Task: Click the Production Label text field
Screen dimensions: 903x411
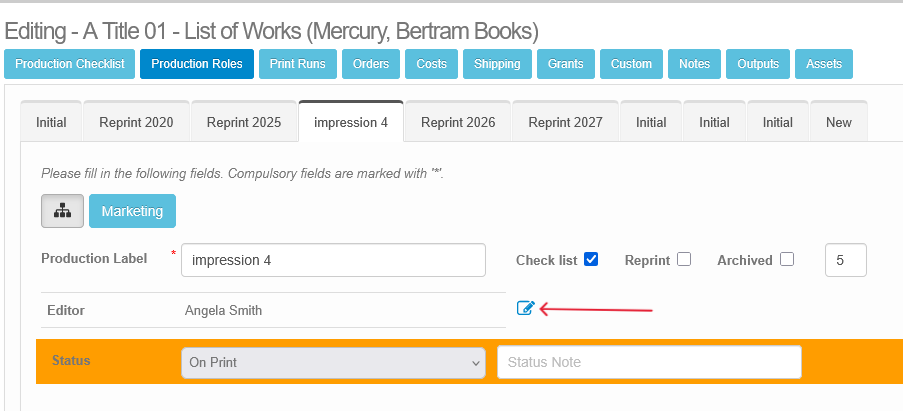Action: (x=333, y=260)
